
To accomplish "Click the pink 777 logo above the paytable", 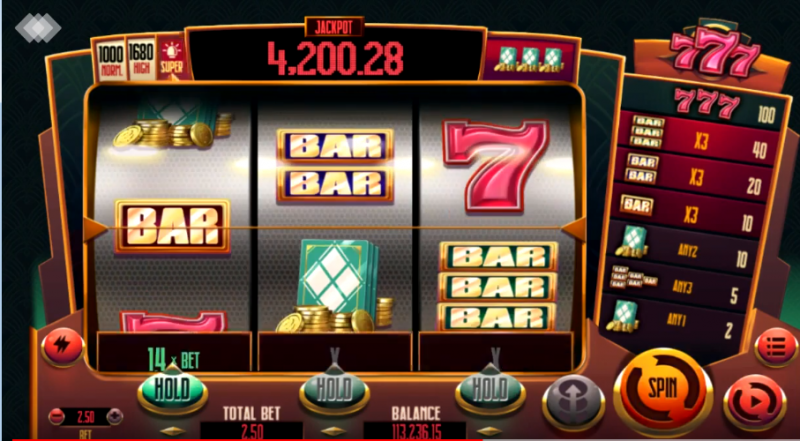I will click(714, 51).
